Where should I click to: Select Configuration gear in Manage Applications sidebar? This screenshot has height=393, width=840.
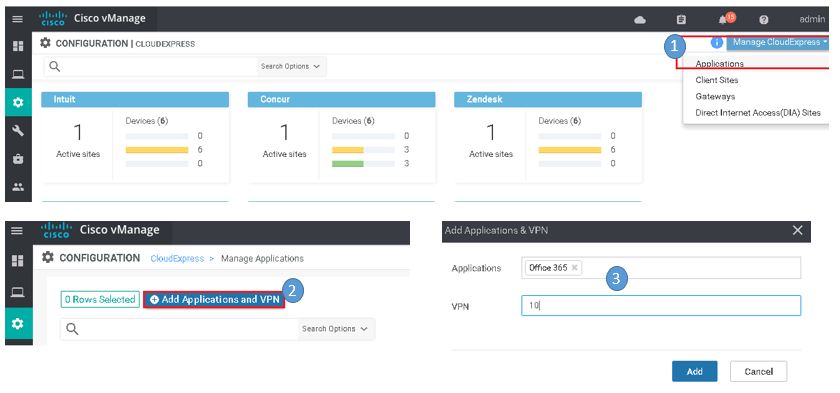[18, 323]
